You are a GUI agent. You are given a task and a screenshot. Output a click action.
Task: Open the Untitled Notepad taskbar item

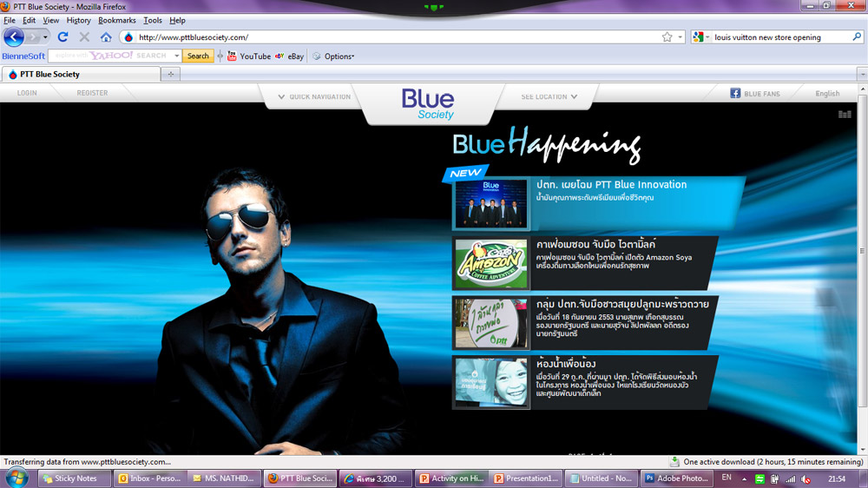coord(602,478)
